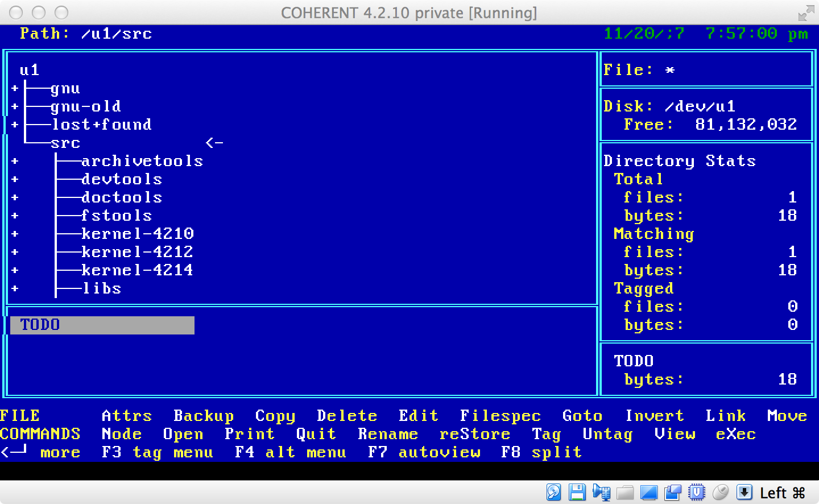Select the archivetools directory

(142, 161)
